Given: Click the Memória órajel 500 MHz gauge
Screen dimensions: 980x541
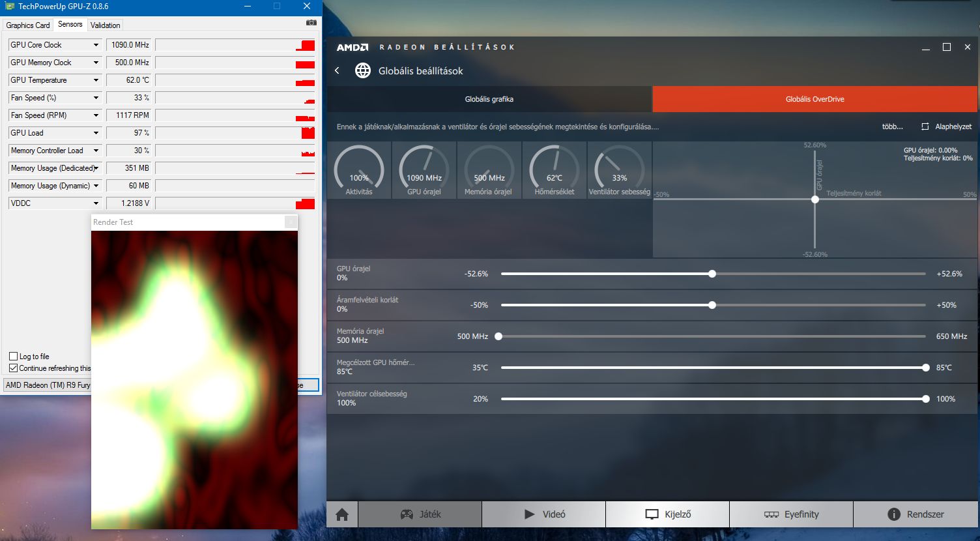Looking at the screenshot, I should pos(489,170).
